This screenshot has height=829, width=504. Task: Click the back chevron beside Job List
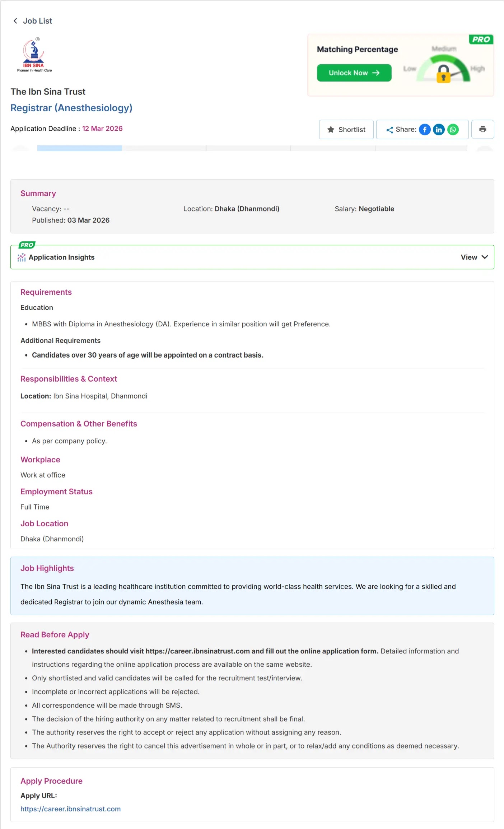click(15, 21)
